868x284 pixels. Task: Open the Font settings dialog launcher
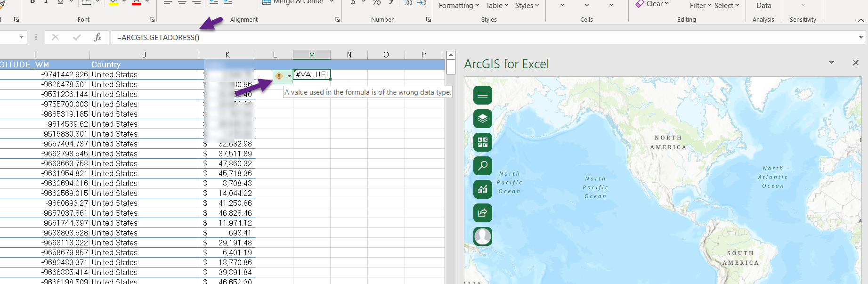point(152,19)
